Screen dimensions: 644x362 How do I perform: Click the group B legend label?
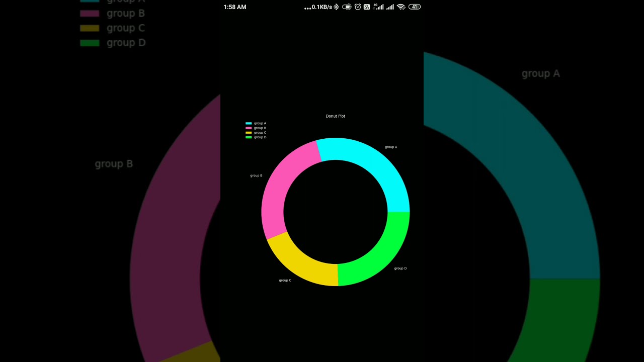(x=260, y=128)
